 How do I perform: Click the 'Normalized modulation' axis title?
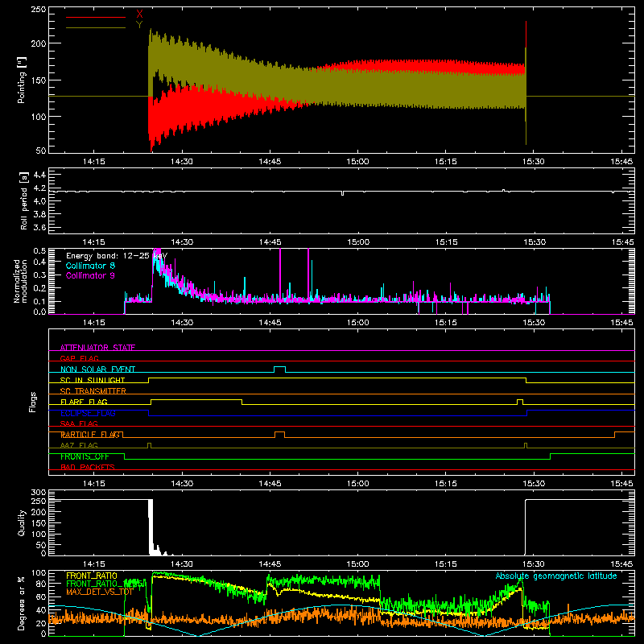[21, 281]
